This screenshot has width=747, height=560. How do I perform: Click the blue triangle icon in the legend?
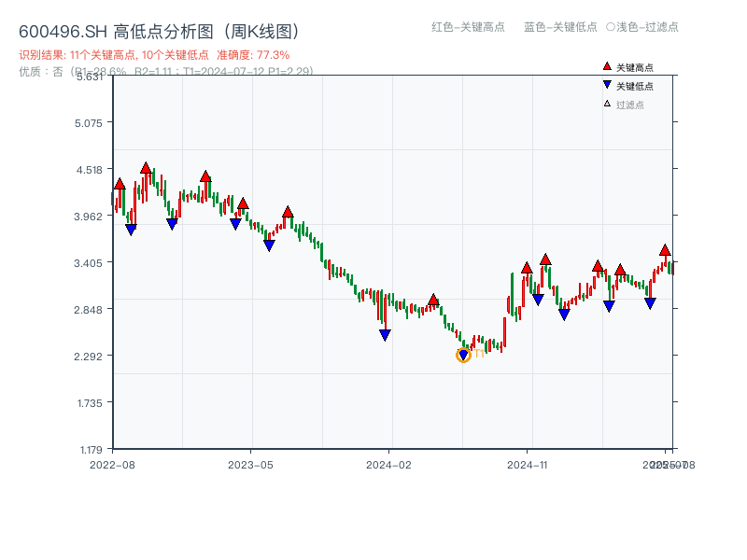(607, 86)
